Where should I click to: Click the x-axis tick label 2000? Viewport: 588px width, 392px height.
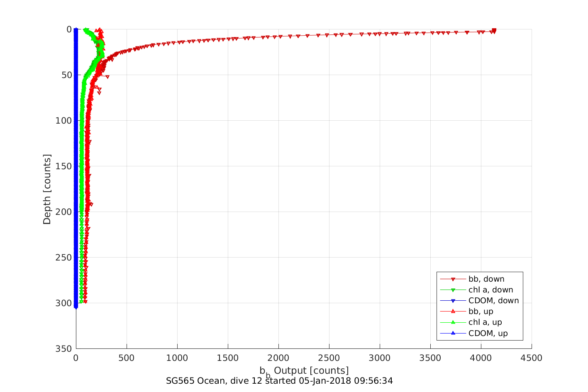click(x=278, y=358)
